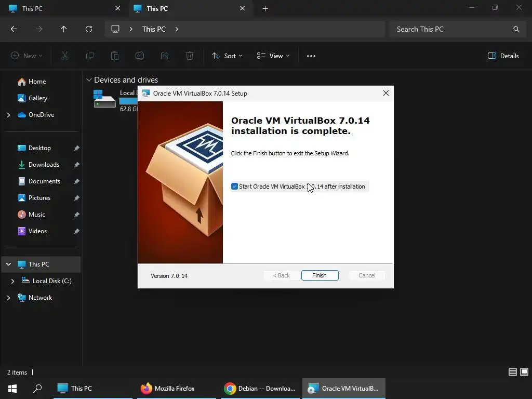Uncheck Start Oracle VM VirtualBox after installation

(x=234, y=187)
